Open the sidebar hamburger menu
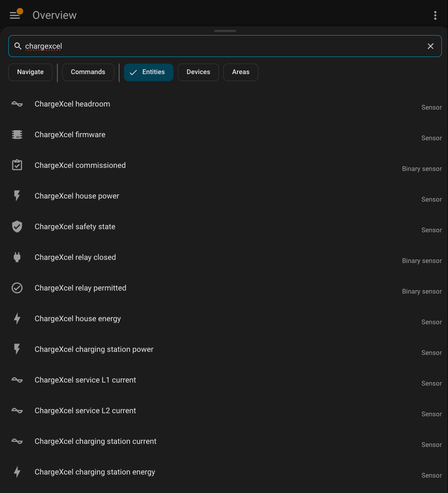Viewport: 448px width, 493px height. [15, 15]
